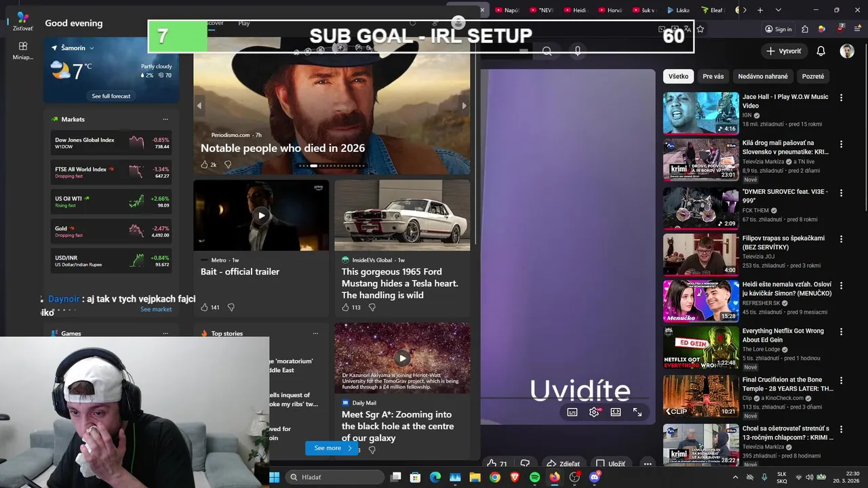Open the YouTube account avatar menu
868x488 pixels.
coord(847,51)
